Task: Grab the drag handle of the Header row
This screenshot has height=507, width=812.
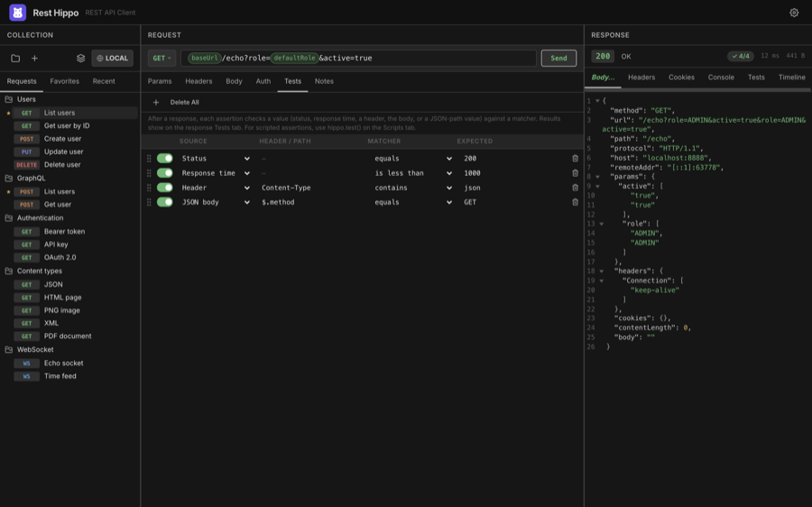Action: (x=149, y=188)
